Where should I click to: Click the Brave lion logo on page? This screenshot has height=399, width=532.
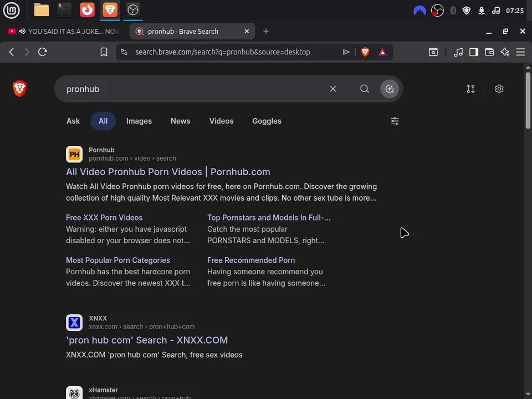20,89
